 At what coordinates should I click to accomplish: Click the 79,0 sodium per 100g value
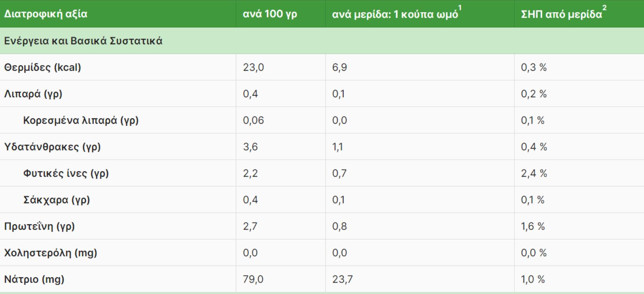(x=253, y=279)
